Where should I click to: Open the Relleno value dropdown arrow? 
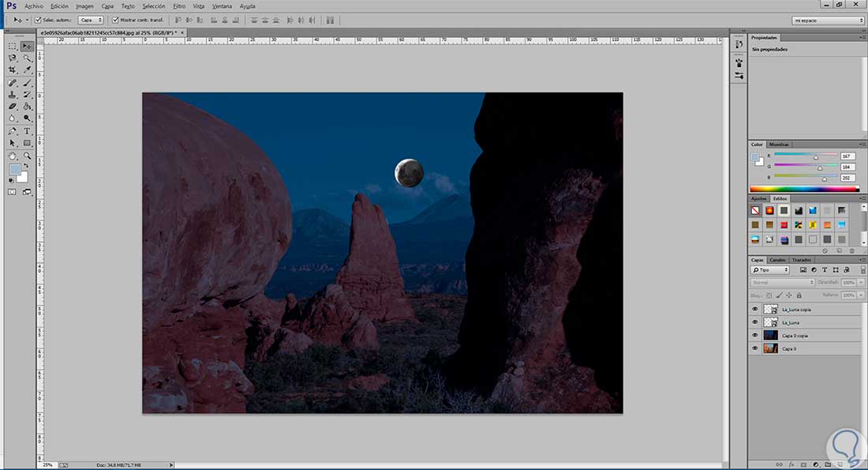(861, 295)
